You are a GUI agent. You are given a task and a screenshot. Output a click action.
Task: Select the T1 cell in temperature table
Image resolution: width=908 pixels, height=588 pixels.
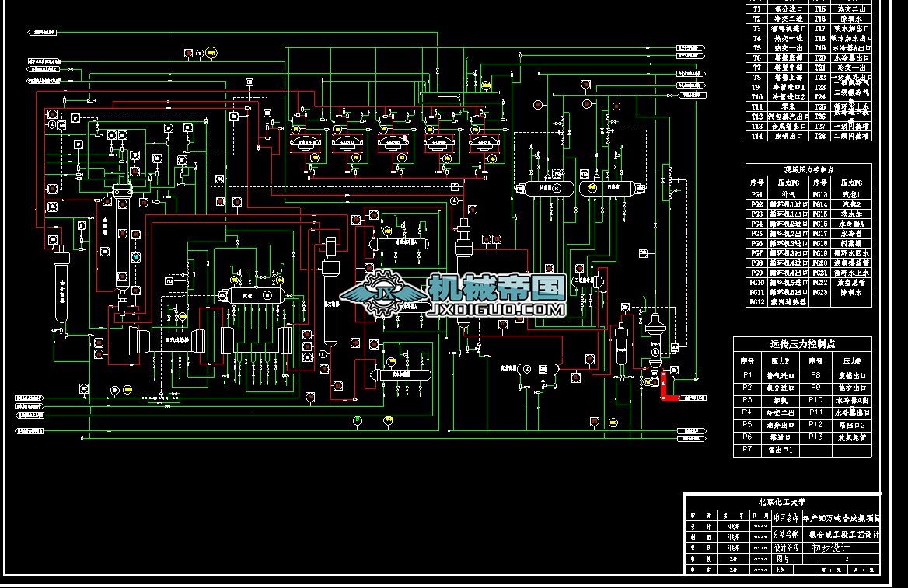coord(757,9)
